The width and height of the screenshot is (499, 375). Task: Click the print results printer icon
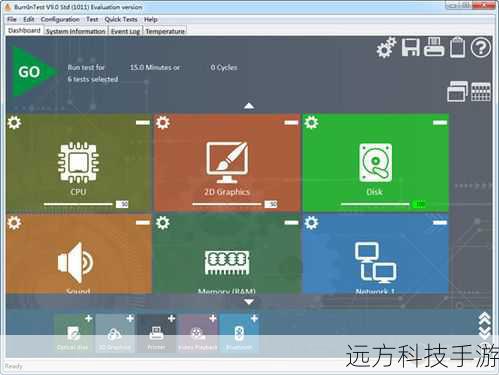coord(434,47)
